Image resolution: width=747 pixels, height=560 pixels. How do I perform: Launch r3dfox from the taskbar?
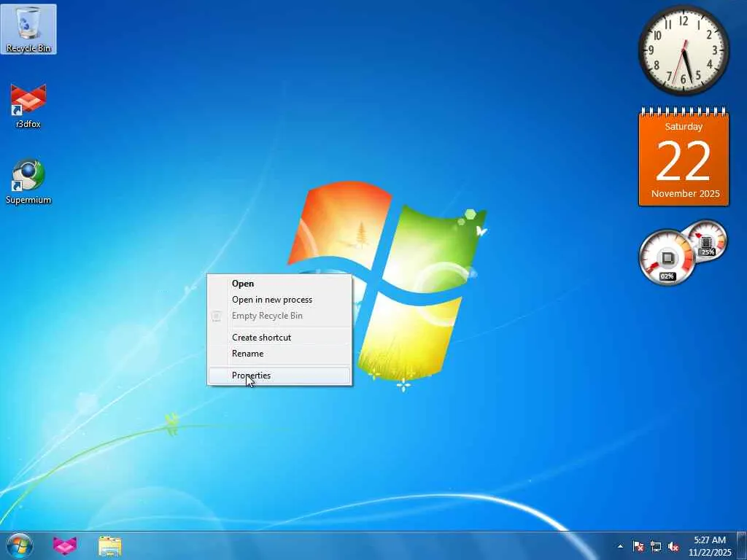(65, 545)
